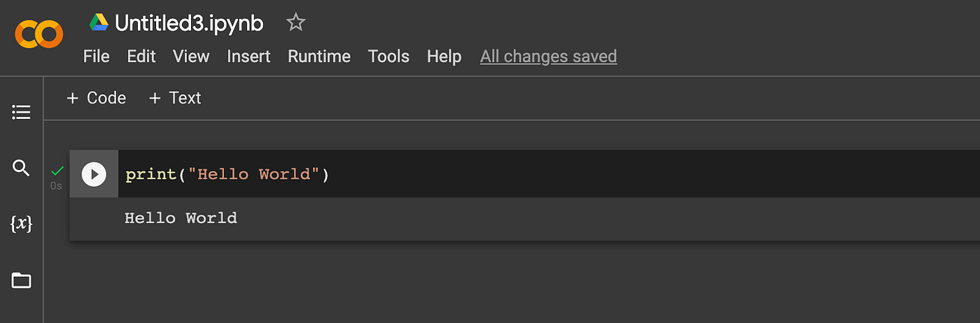Click the Google Drive icon beside filename
980x323 pixels.
pyautogui.click(x=99, y=23)
